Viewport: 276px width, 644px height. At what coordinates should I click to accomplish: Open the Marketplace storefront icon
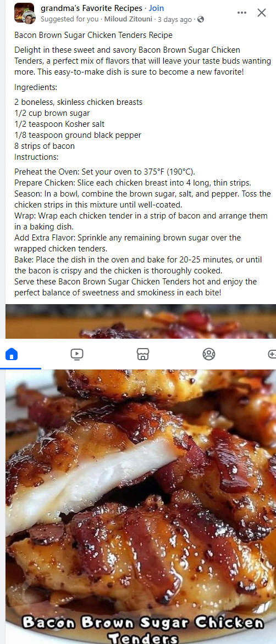click(143, 354)
